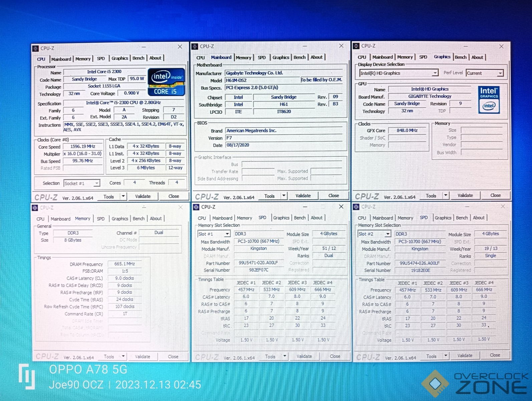Click motherboard model field 'H61M-DS2'
The image size is (532, 401).
click(x=262, y=80)
